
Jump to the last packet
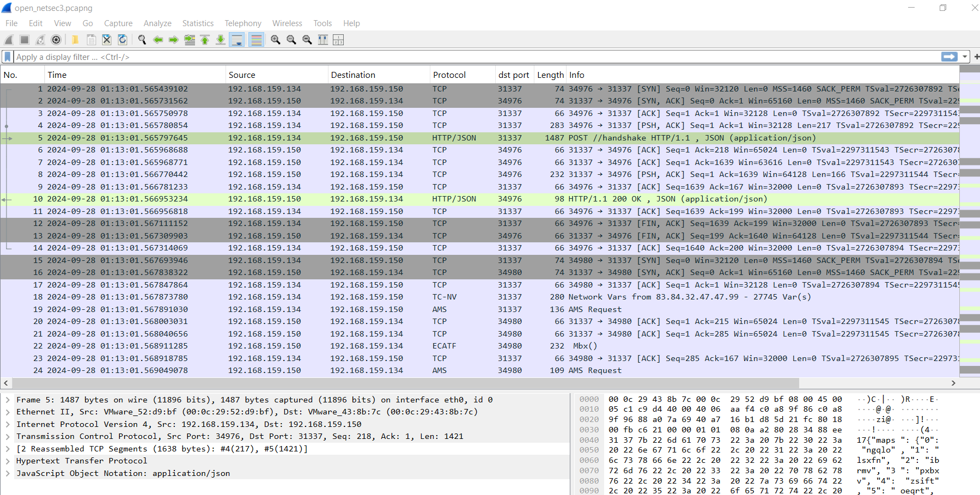pos(221,40)
